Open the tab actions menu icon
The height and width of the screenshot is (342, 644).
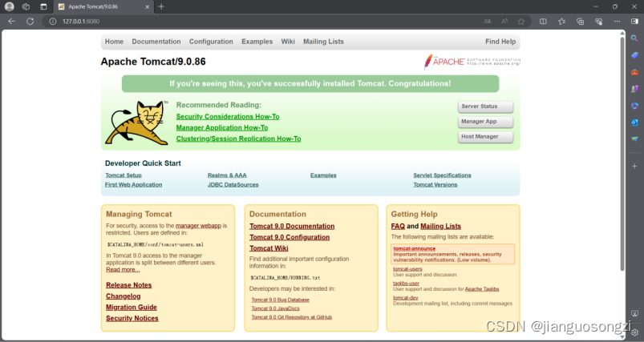(43, 6)
